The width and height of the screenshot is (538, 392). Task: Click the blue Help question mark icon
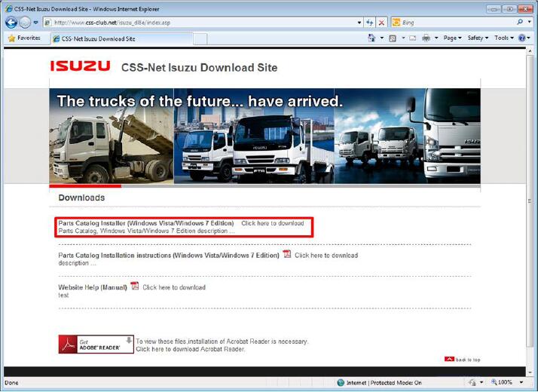[522, 38]
